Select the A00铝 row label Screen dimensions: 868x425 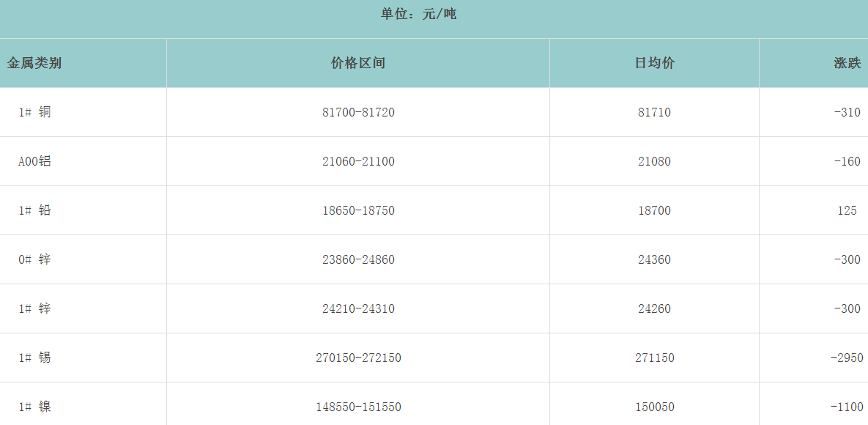(34, 161)
